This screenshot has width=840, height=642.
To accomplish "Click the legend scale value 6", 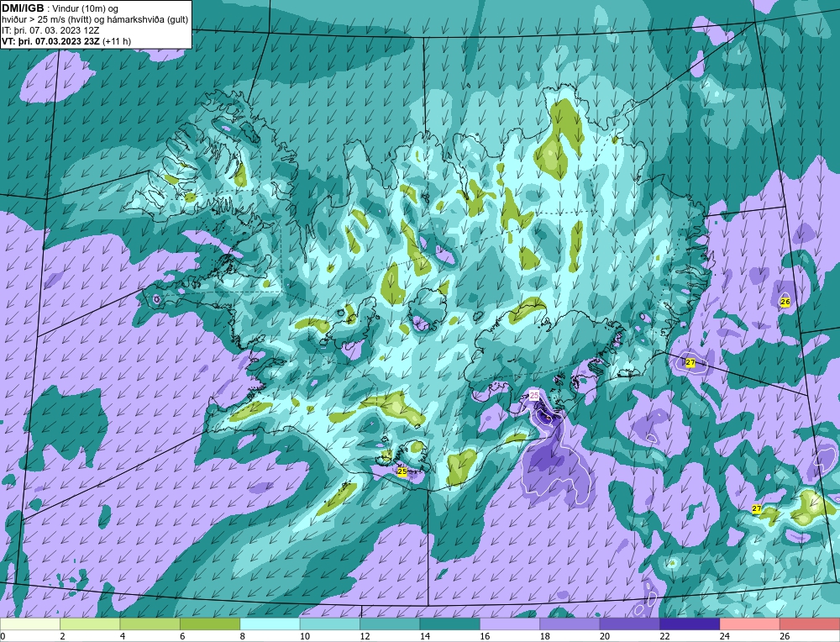I will [182, 636].
